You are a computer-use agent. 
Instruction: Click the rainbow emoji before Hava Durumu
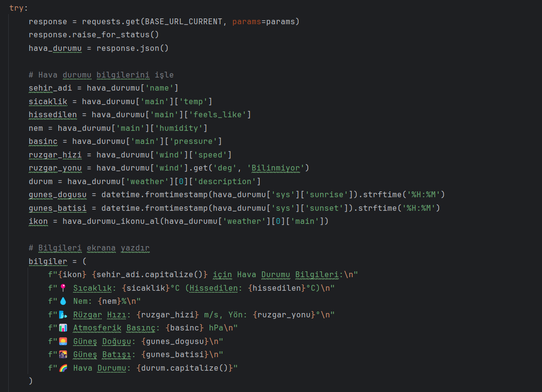[63, 368]
